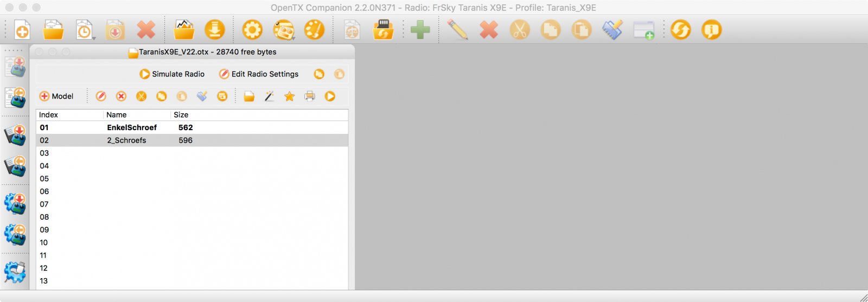This screenshot has width=868, height=302.
Task: Edit selected model pencil icon
Action: pyautogui.click(x=101, y=97)
